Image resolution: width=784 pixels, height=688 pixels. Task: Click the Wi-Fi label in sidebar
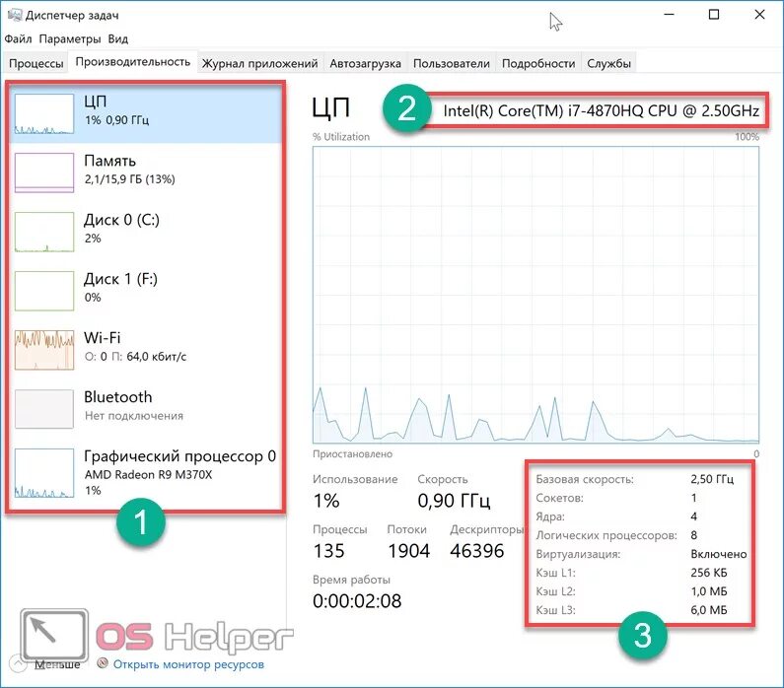tap(102, 338)
